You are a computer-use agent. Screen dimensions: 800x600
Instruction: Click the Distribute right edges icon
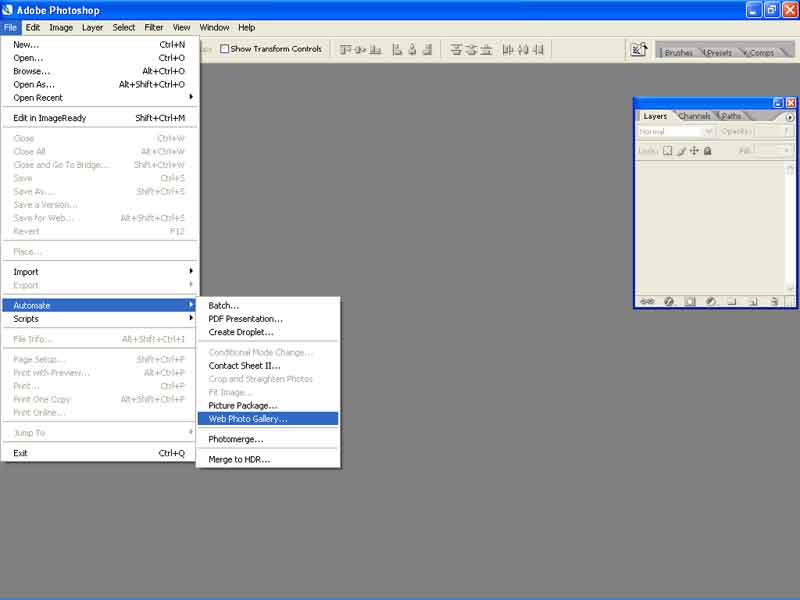[x=538, y=49]
